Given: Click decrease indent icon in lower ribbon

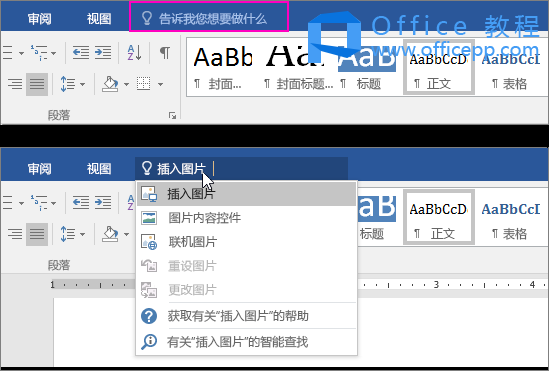Looking at the screenshot, I should (81, 203).
